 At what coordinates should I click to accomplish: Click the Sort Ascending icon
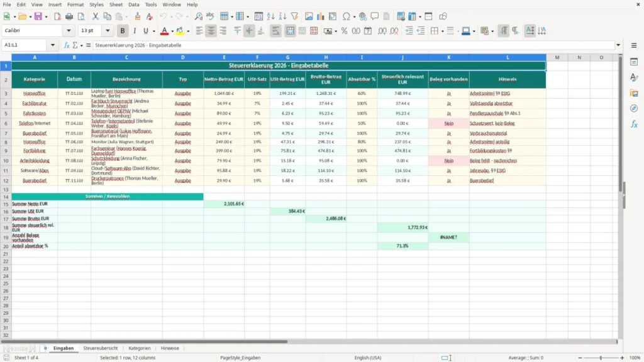(x=270, y=16)
